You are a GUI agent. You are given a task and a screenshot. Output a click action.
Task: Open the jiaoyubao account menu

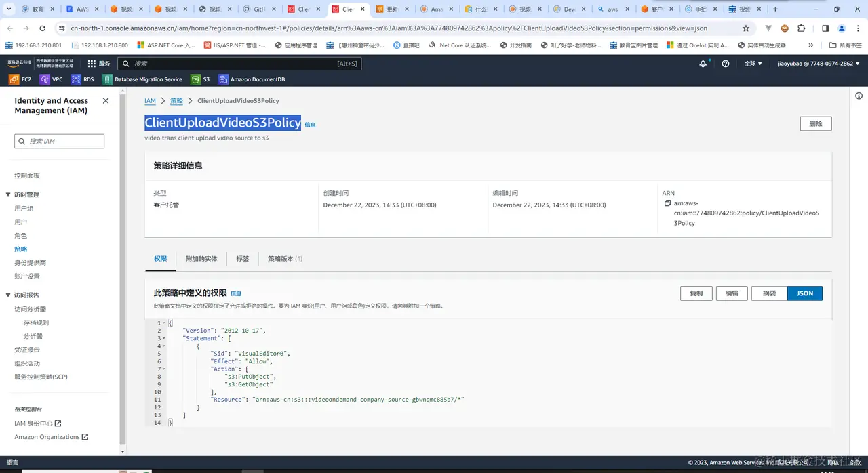tap(818, 63)
